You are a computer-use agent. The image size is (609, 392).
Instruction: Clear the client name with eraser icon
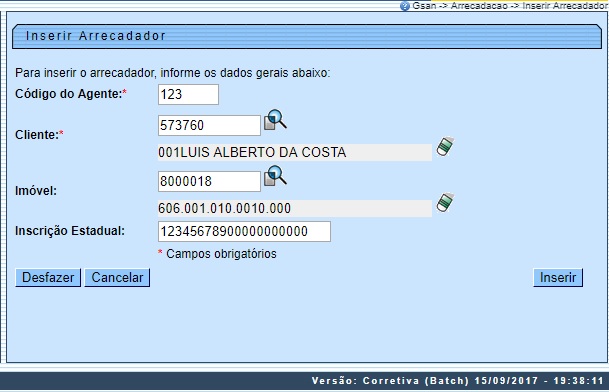[445, 147]
